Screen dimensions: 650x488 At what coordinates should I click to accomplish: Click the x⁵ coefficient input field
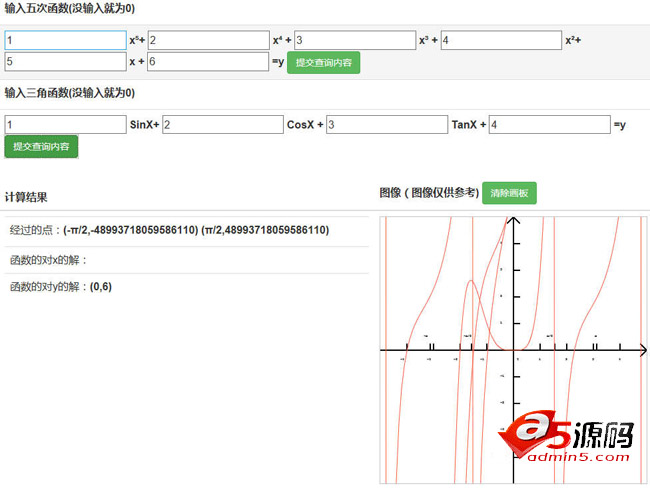pyautogui.click(x=65, y=40)
